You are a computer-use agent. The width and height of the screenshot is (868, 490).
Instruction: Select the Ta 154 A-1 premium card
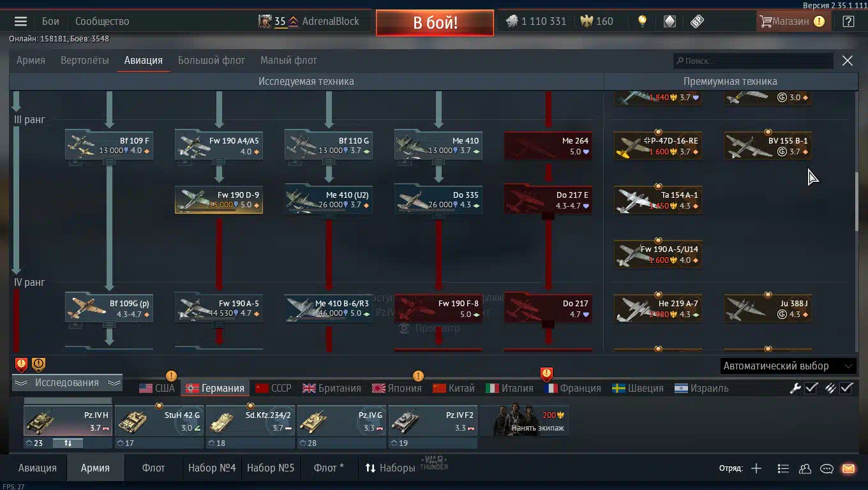658,200
